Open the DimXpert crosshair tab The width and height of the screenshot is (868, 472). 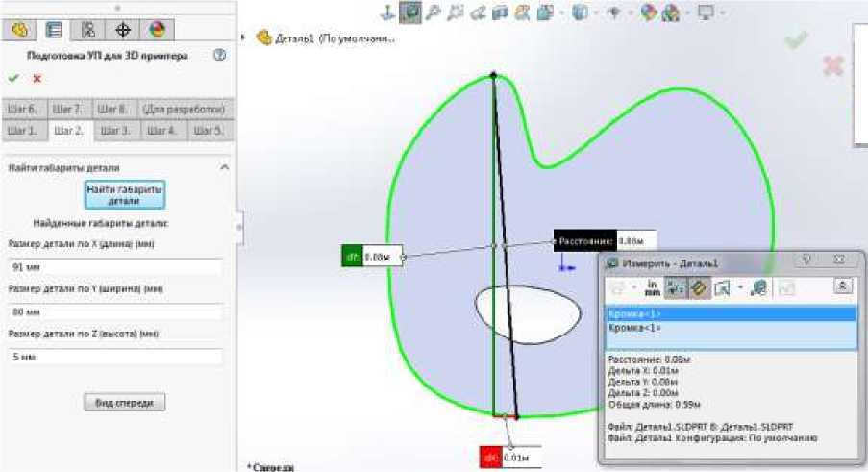tap(123, 30)
